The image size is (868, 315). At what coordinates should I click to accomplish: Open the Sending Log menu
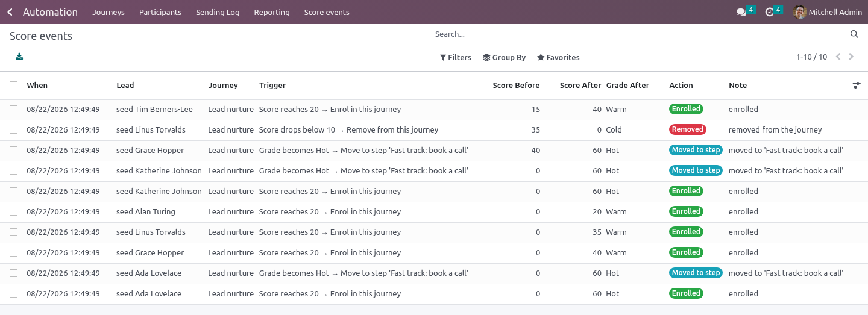(x=218, y=12)
